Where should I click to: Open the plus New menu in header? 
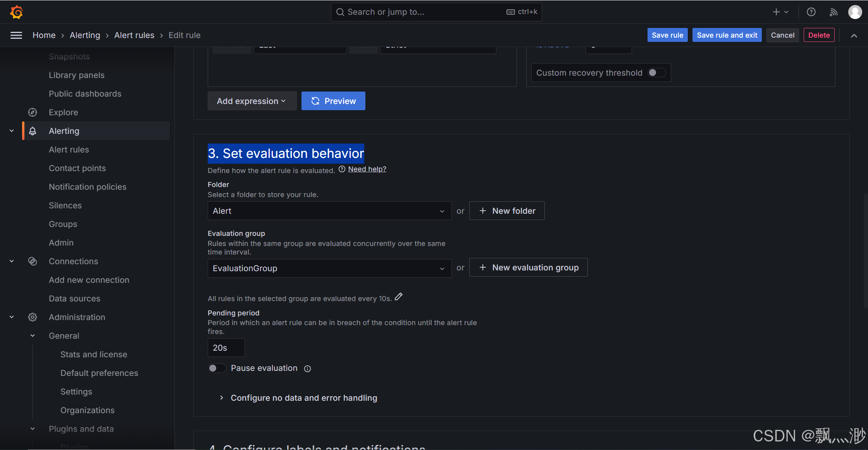click(780, 12)
